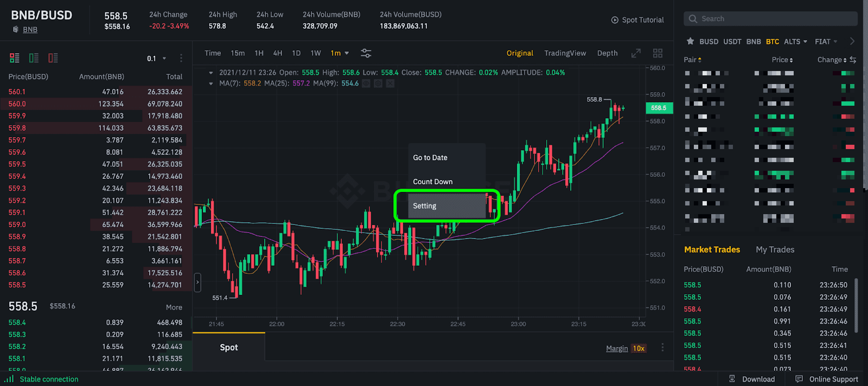868x386 pixels.
Task: Click the swap icon beside Change column
Action: coord(853,60)
